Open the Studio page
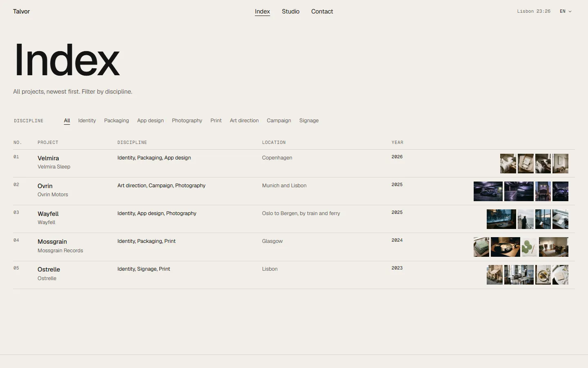 pos(290,11)
